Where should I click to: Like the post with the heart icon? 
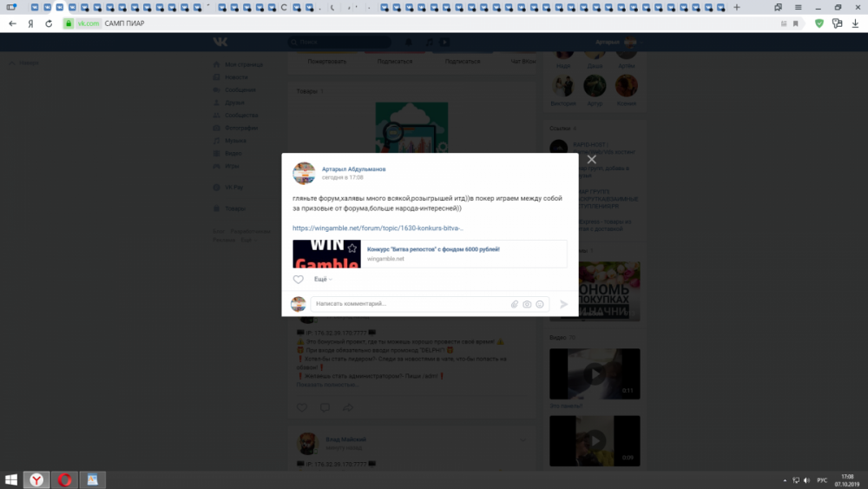(x=299, y=280)
